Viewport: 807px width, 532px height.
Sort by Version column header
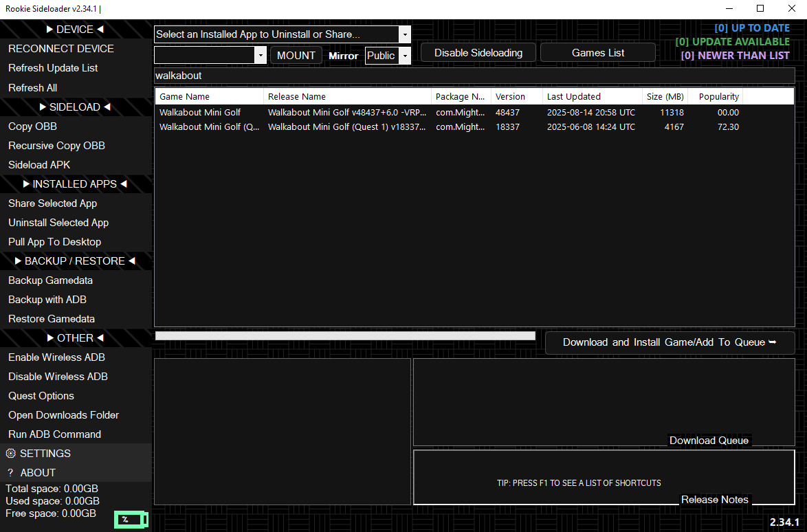point(517,96)
